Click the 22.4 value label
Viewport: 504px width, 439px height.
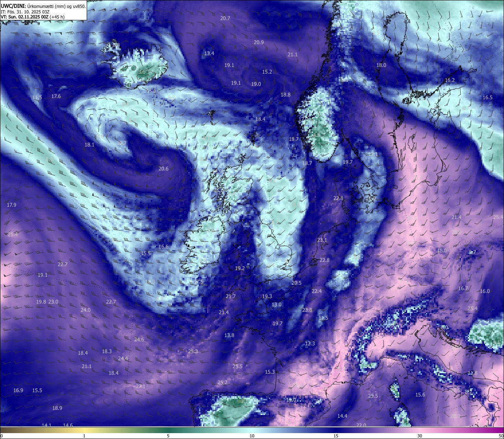point(317,291)
